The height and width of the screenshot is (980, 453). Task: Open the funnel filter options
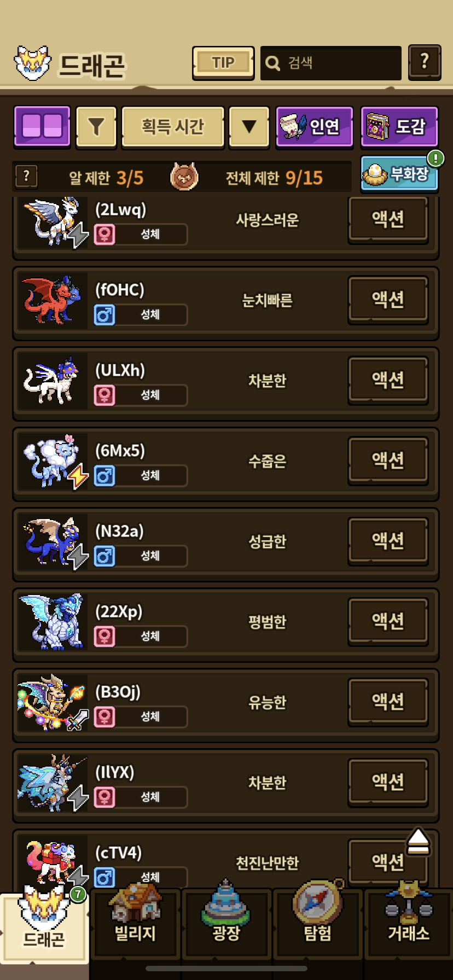[96, 127]
